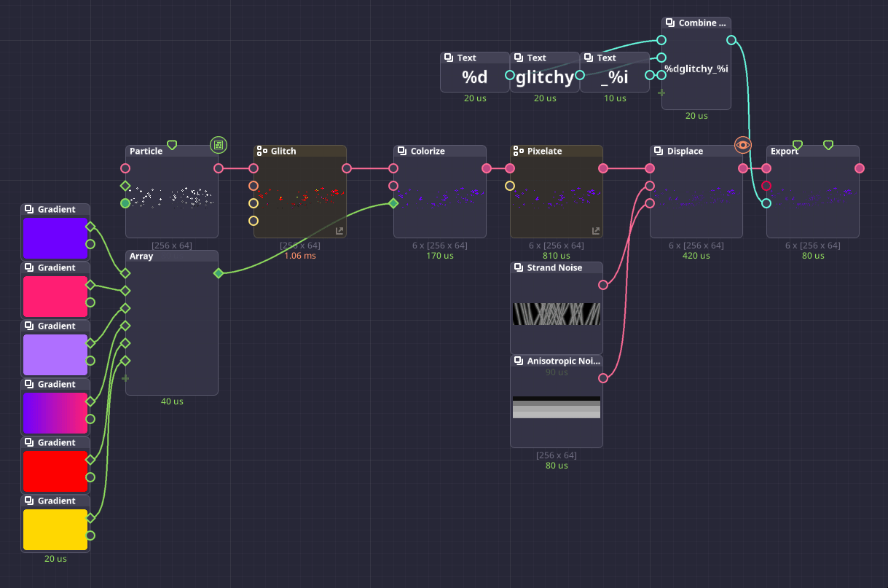Click the Glitch node group icon
The height and width of the screenshot is (588, 888).
[262, 151]
